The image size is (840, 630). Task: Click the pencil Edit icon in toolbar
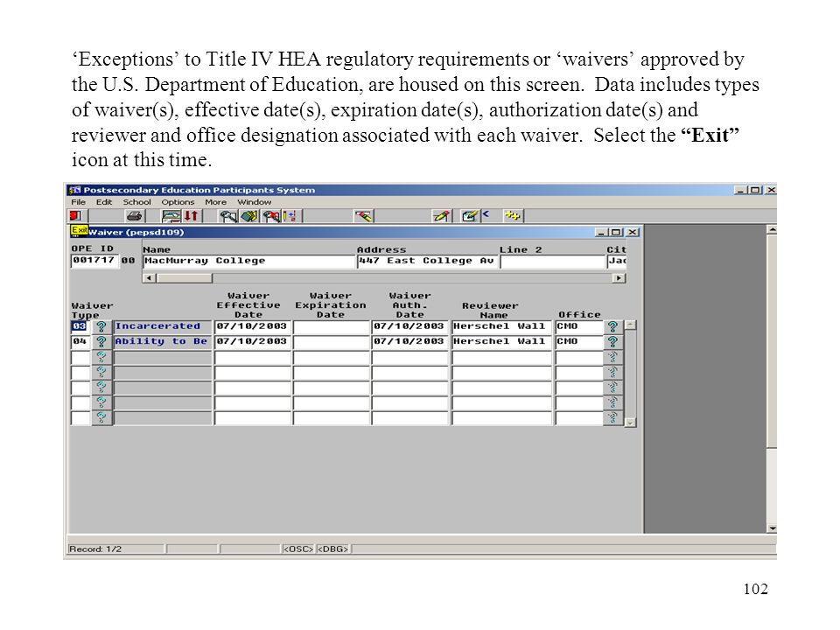pyautogui.click(x=442, y=216)
